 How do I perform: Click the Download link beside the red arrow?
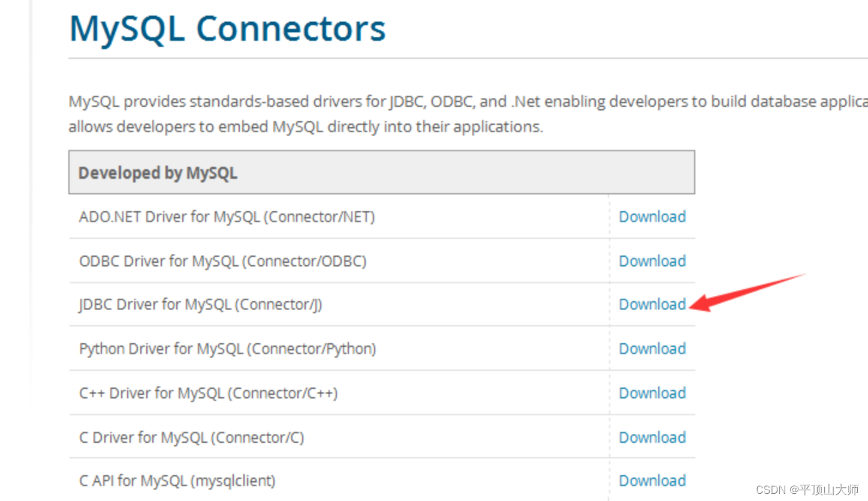click(652, 304)
